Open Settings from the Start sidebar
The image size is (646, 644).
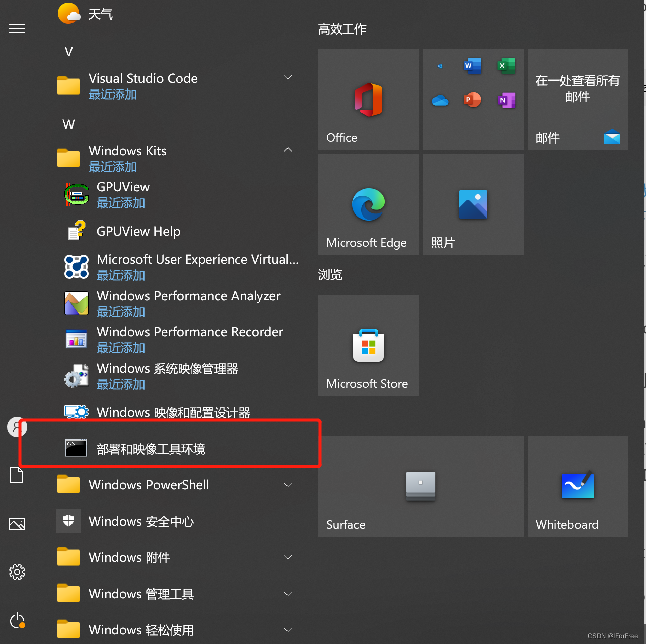pos(17,572)
